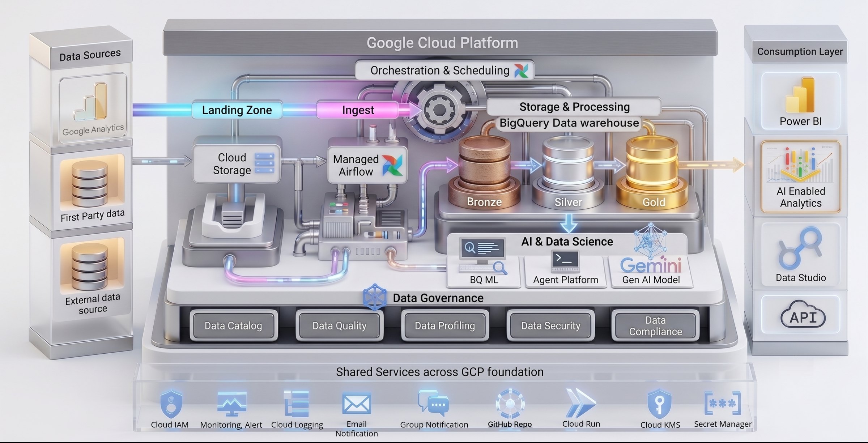Open the AI Enabled Analytics chart thumbnail
The image size is (868, 443).
(801, 164)
